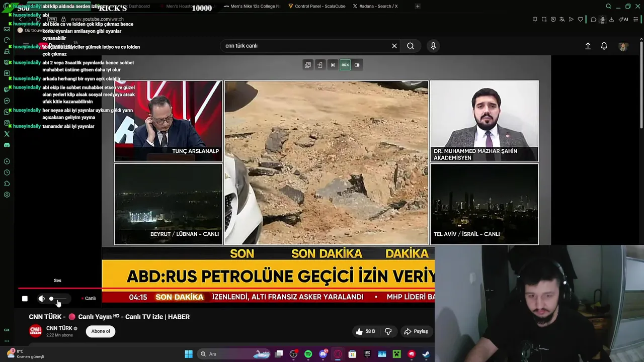
Task: Click the YouTube search magnifier button
Action: click(x=411, y=46)
